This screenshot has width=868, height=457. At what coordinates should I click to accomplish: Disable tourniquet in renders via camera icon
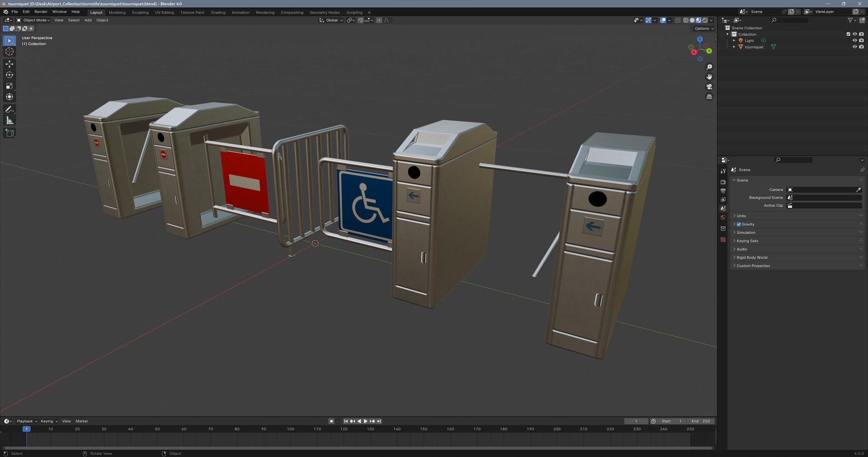click(x=861, y=47)
